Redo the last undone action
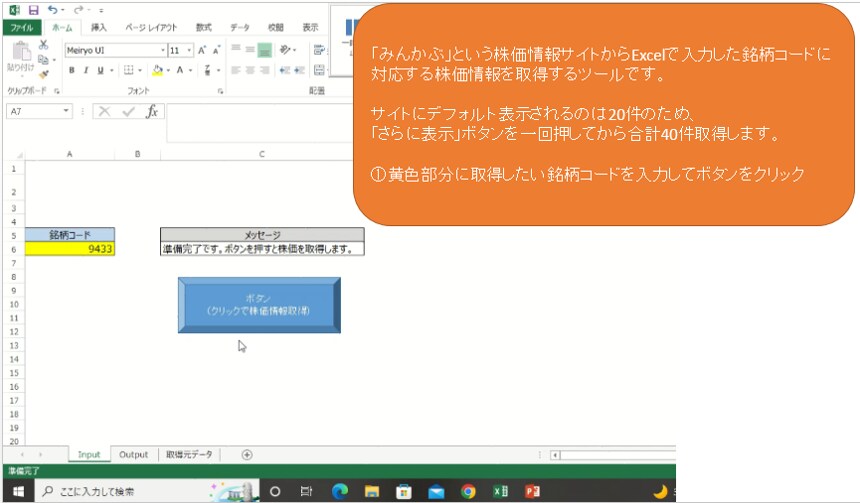This screenshot has height=503, width=860. (78, 10)
